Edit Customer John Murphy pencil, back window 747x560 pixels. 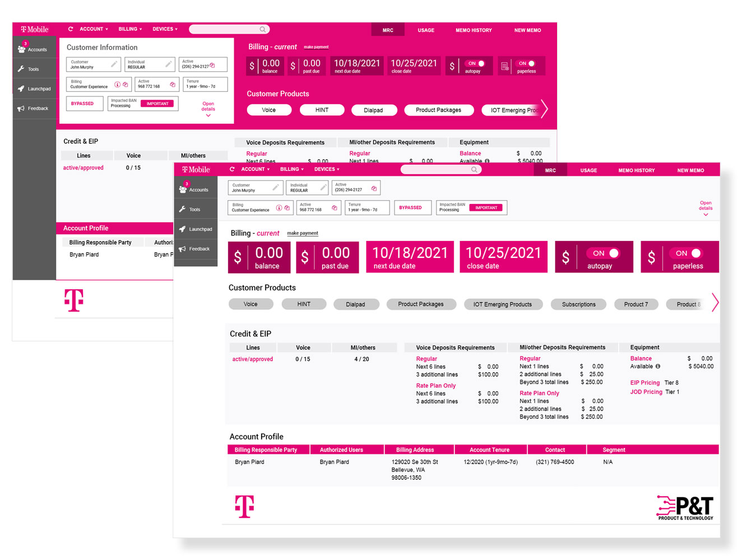[x=114, y=64]
